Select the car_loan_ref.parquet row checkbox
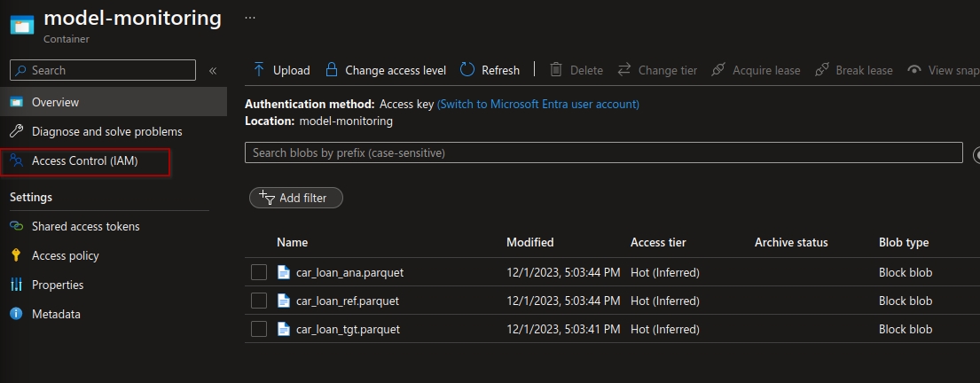 click(259, 301)
